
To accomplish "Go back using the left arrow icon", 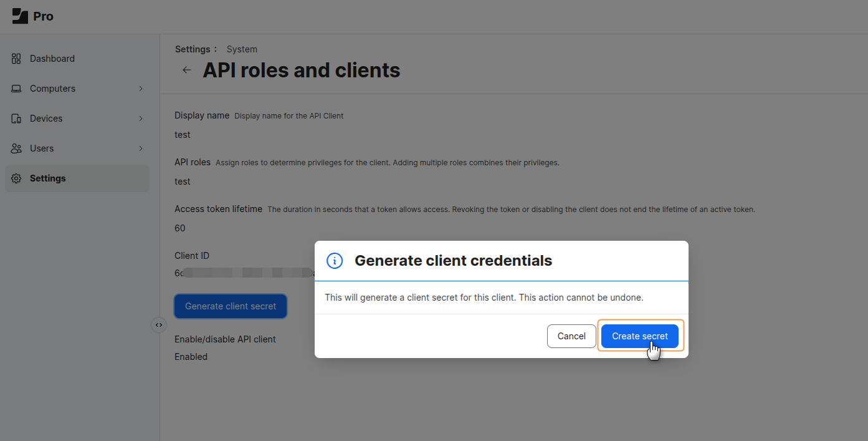I will point(186,70).
